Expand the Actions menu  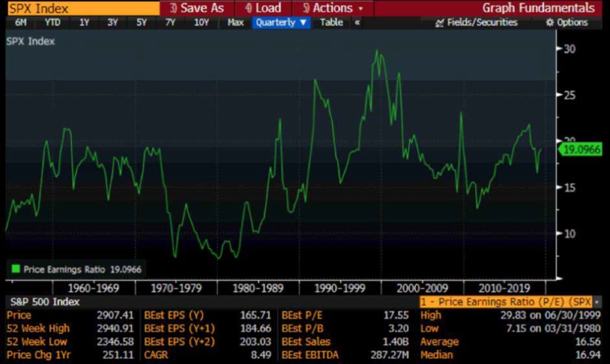[x=332, y=8]
